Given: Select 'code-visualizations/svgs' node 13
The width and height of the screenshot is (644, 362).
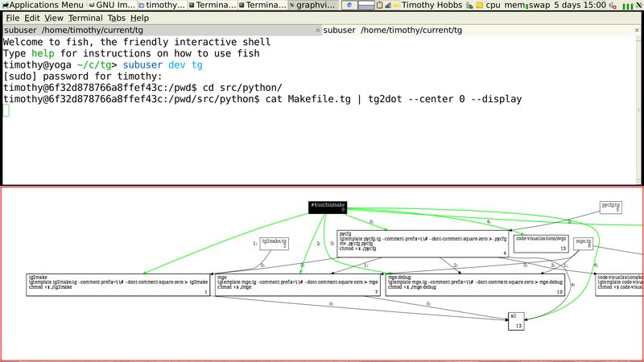Looking at the screenshot, I should 541,244.
